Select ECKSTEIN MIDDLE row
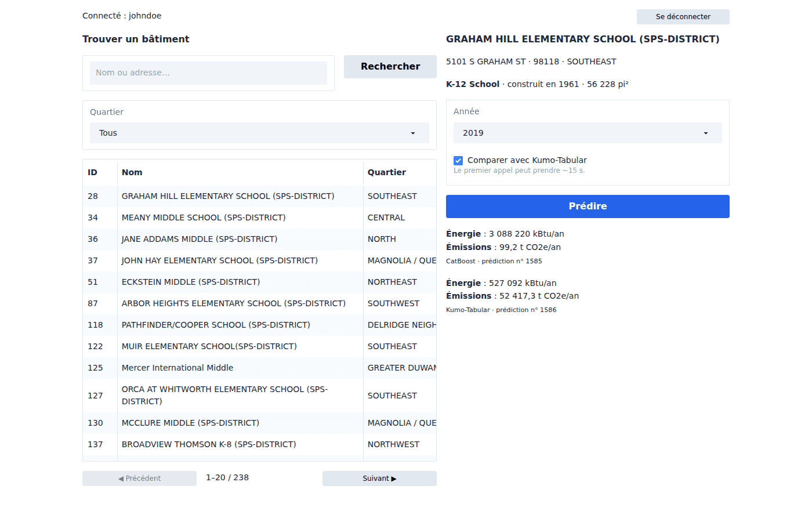Screen dimensions: 812x522 (259, 282)
